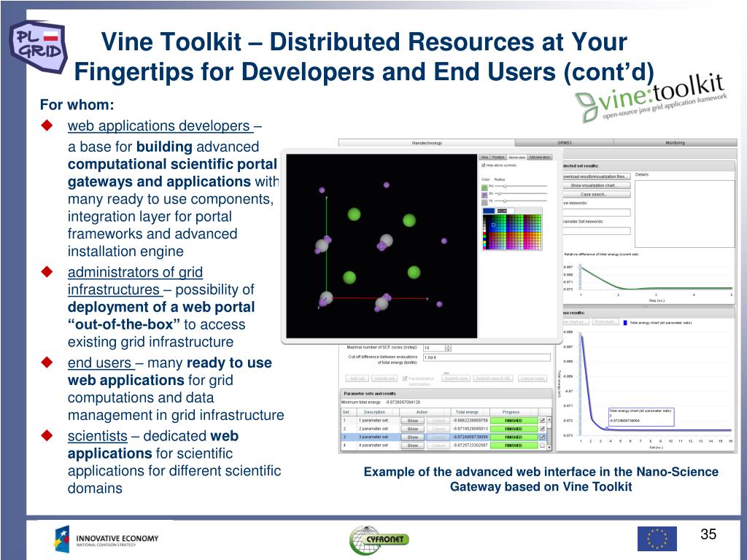Click the Add set button
This screenshot has height=560, width=747.
click(357, 378)
